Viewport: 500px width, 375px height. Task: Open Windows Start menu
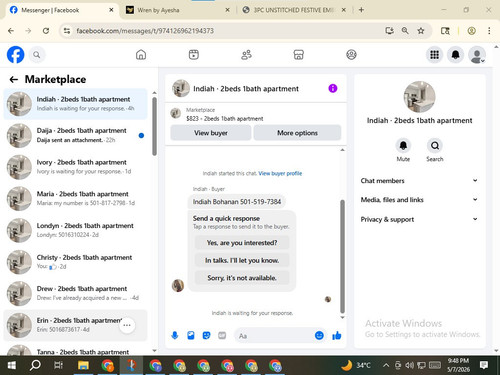point(12,365)
